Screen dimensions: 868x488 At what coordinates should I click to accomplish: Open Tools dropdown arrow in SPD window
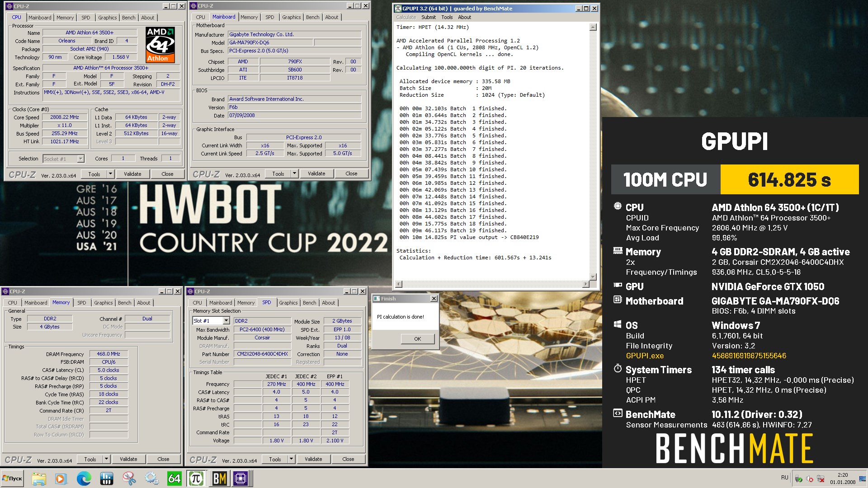pyautogui.click(x=291, y=459)
